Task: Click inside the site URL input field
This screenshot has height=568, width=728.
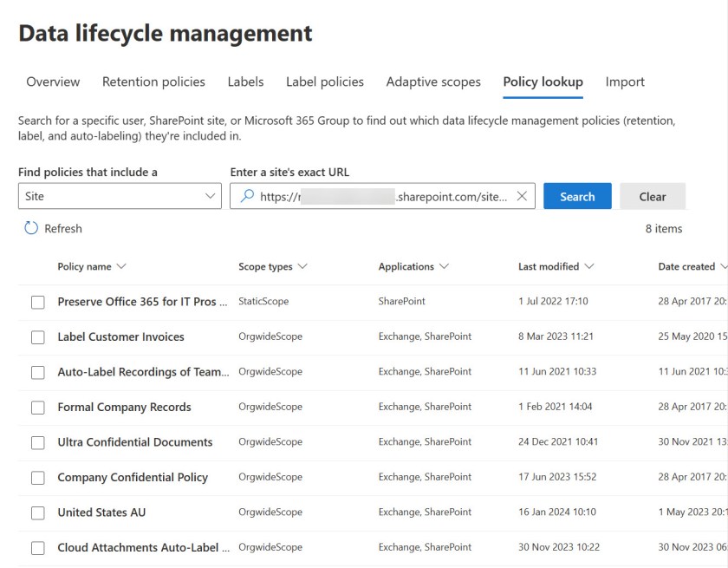Action: pos(382,196)
